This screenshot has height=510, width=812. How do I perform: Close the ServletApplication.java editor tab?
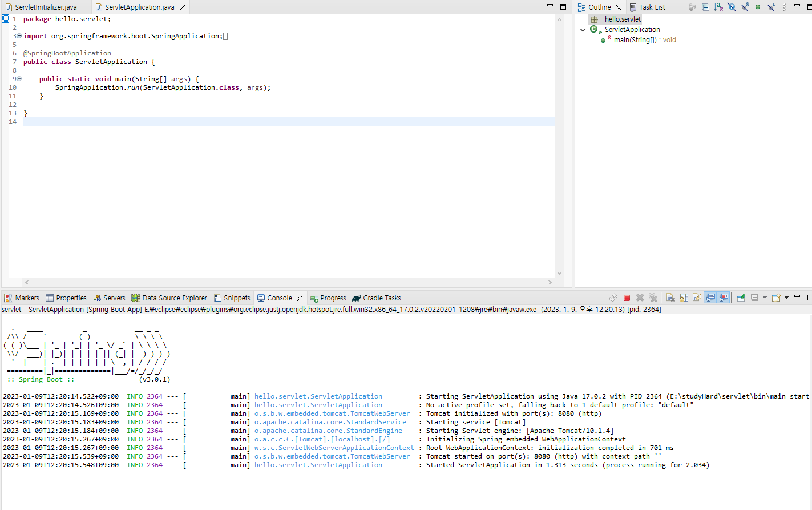pyautogui.click(x=182, y=7)
